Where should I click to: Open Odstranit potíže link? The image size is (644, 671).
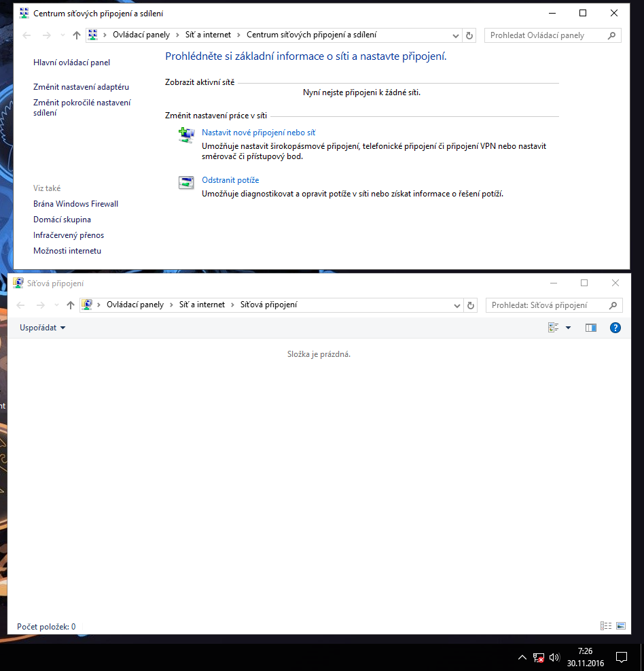click(230, 180)
